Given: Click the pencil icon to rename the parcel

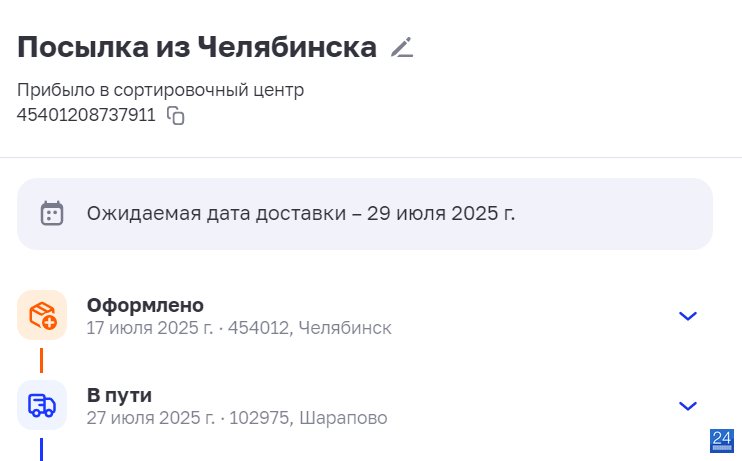Looking at the screenshot, I should pos(402,47).
